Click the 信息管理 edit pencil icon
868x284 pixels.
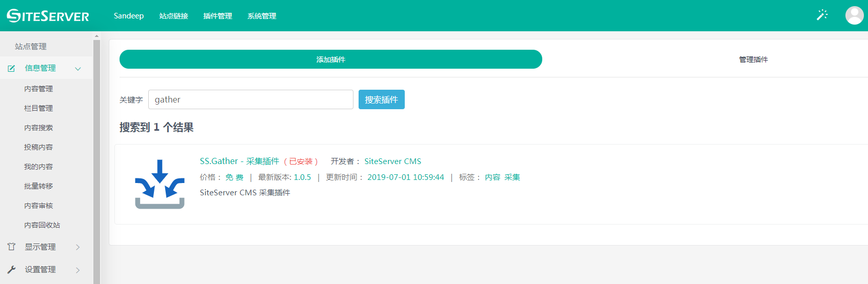[x=11, y=68]
